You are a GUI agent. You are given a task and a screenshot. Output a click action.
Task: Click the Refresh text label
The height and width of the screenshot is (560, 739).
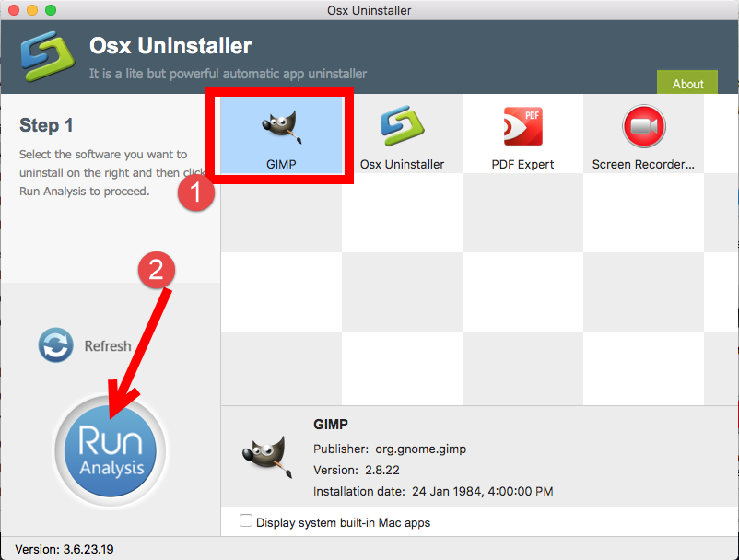108,345
